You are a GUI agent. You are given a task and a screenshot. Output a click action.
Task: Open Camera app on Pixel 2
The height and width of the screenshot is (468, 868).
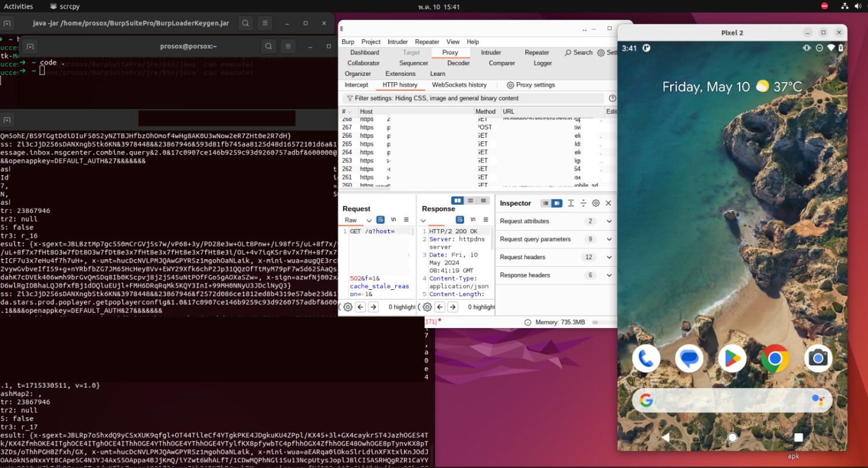click(x=818, y=359)
